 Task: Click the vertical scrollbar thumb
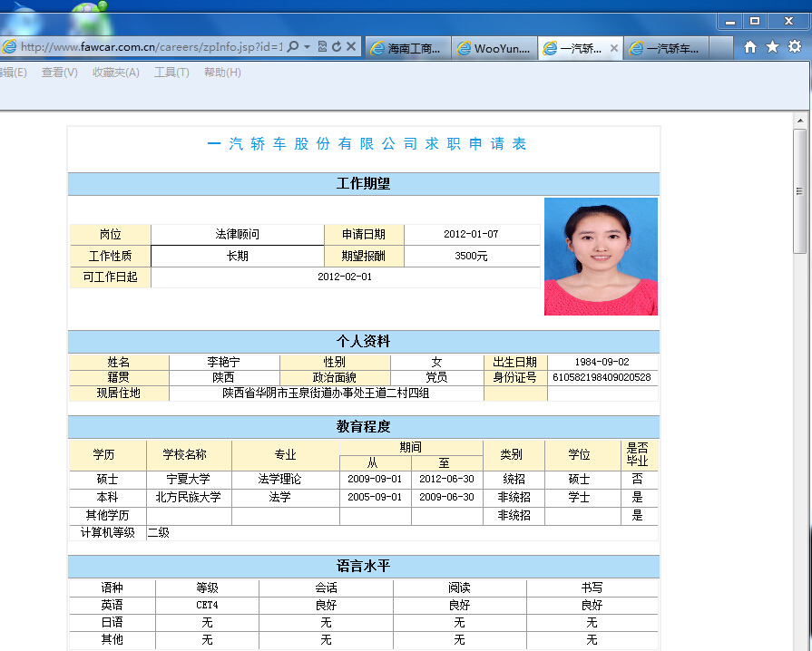pos(799,191)
